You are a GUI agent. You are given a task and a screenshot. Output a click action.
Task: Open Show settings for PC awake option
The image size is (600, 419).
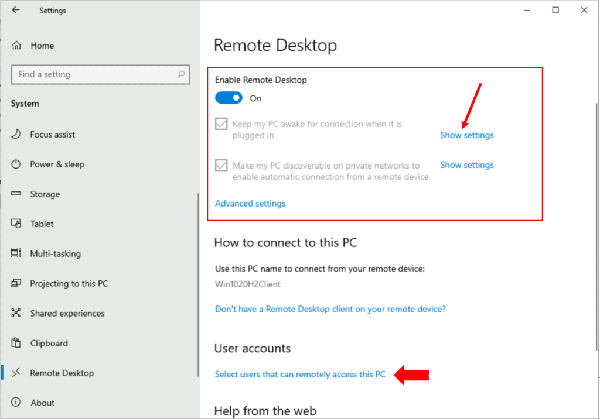[x=466, y=135]
